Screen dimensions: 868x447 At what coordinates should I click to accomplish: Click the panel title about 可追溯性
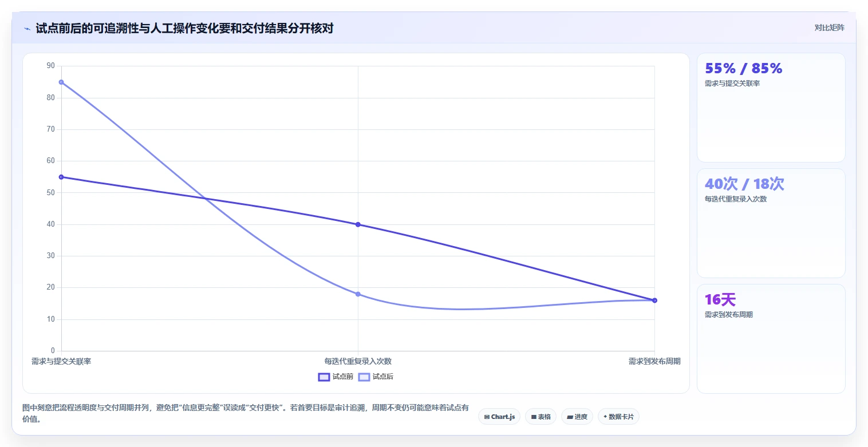pos(184,29)
